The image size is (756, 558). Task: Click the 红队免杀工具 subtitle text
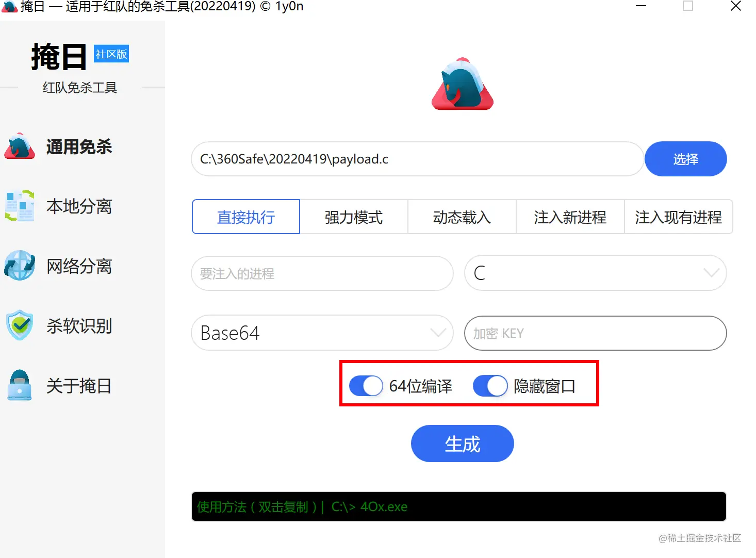pos(80,88)
